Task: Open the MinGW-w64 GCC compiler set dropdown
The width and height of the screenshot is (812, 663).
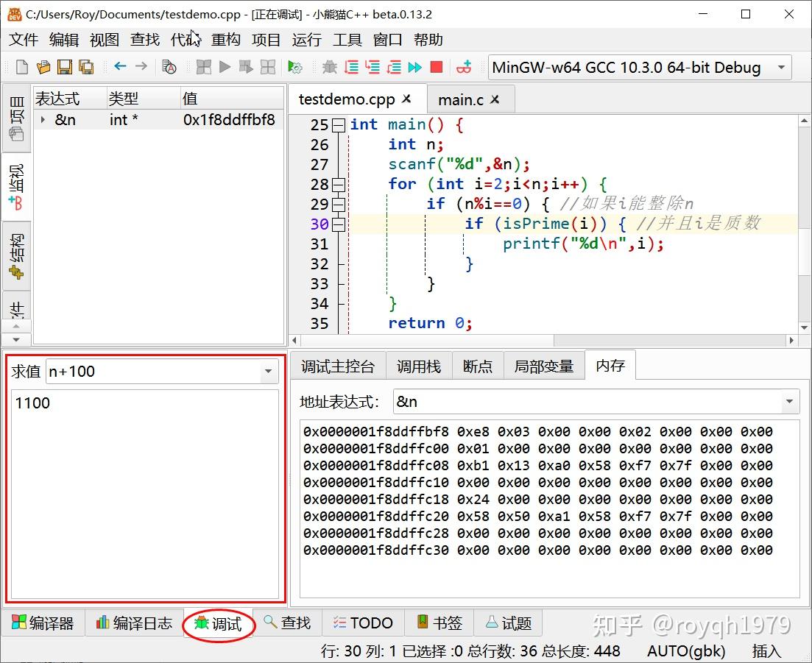Action: [781, 68]
